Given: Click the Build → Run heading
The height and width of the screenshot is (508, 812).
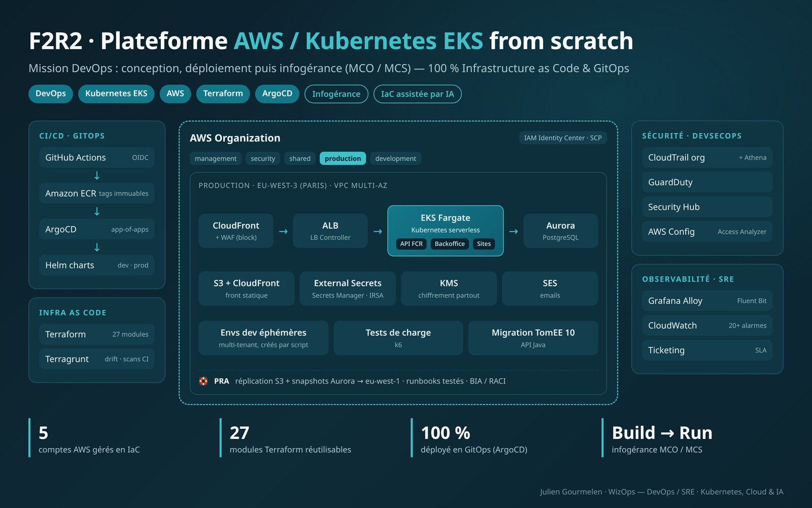Looking at the screenshot, I should tap(662, 433).
